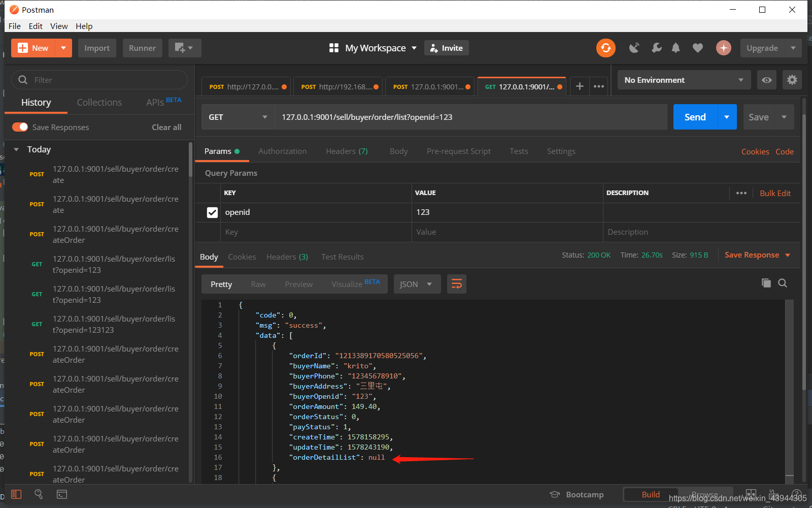Image resolution: width=812 pixels, height=508 pixels.
Task: Open the Save button dropdown arrow
Action: (784, 117)
